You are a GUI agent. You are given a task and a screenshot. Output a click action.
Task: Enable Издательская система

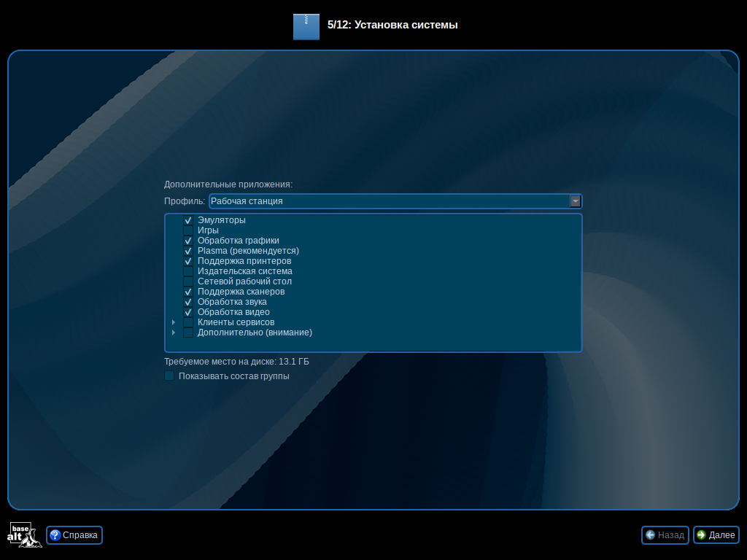188,271
